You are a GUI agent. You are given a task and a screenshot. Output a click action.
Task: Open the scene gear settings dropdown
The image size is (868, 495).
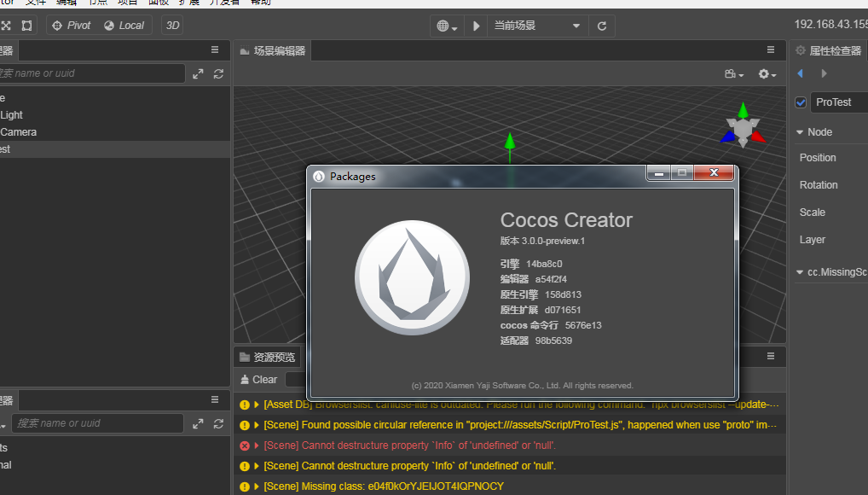coord(767,73)
